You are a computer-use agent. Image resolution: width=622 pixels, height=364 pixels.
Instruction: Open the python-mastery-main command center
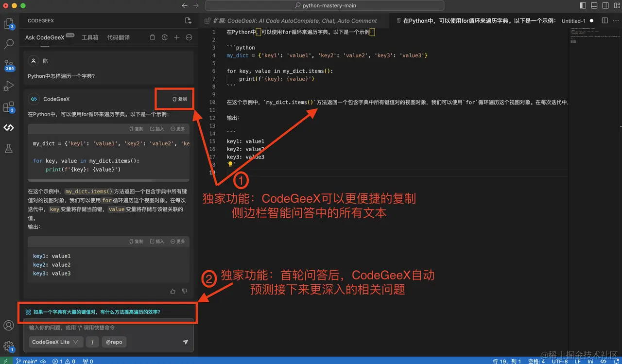pyautogui.click(x=325, y=6)
